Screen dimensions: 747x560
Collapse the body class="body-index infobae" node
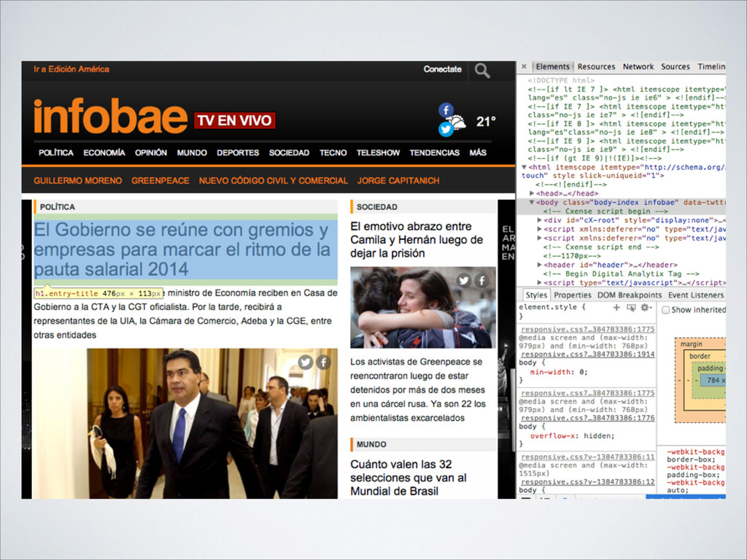(x=532, y=203)
